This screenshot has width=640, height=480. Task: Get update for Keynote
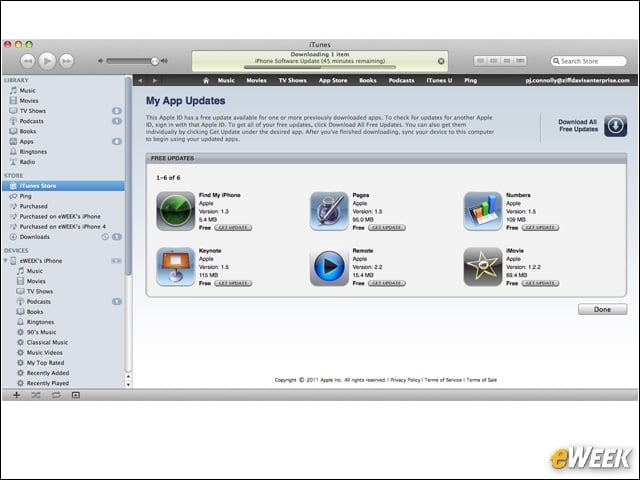233,283
